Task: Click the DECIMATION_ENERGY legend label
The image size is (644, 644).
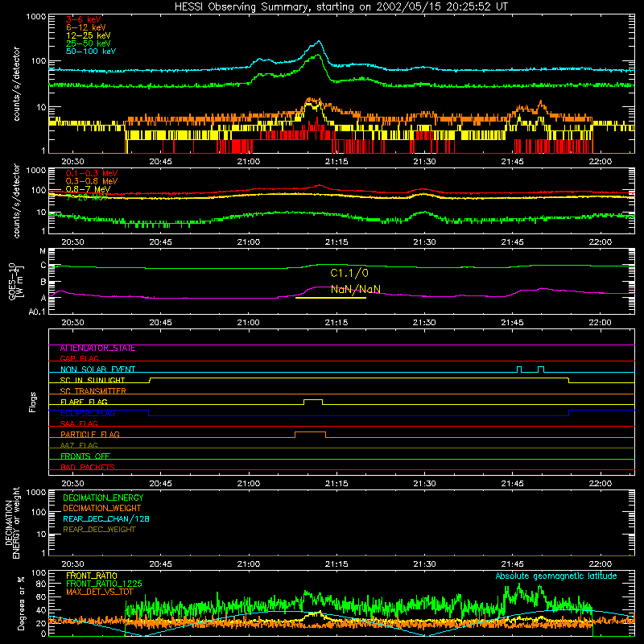Action: point(103,497)
